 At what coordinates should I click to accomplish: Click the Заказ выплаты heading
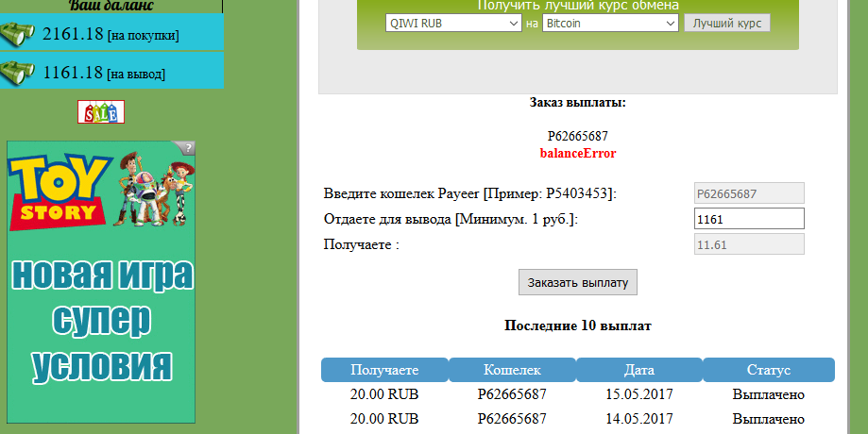pos(577,102)
